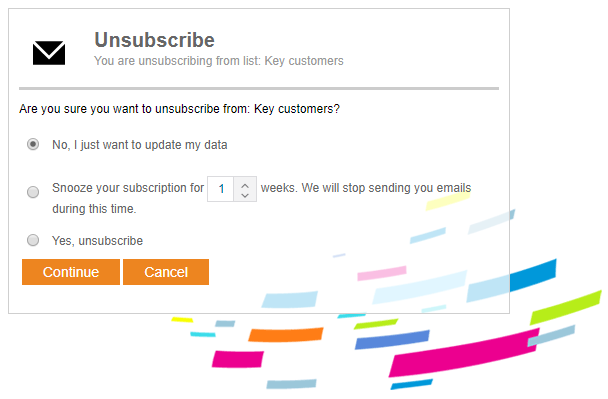Click the 'You are unsubscribing from list' subtitle

click(219, 61)
